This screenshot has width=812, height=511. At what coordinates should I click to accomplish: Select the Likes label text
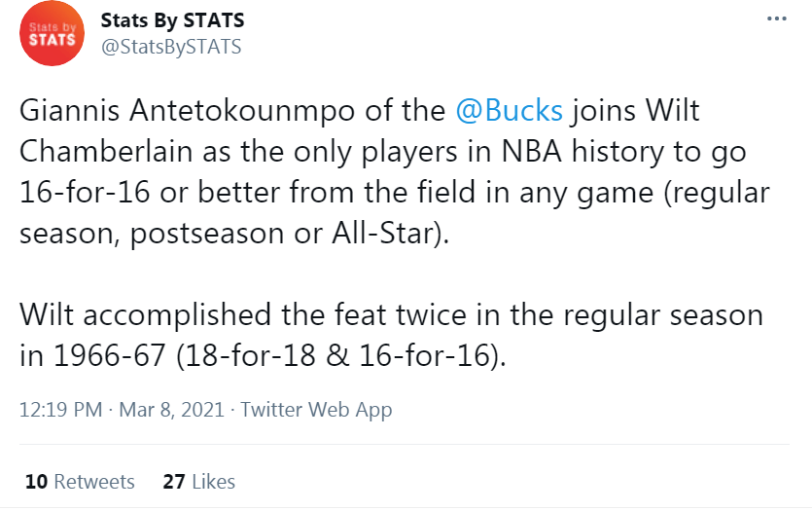coord(213,482)
